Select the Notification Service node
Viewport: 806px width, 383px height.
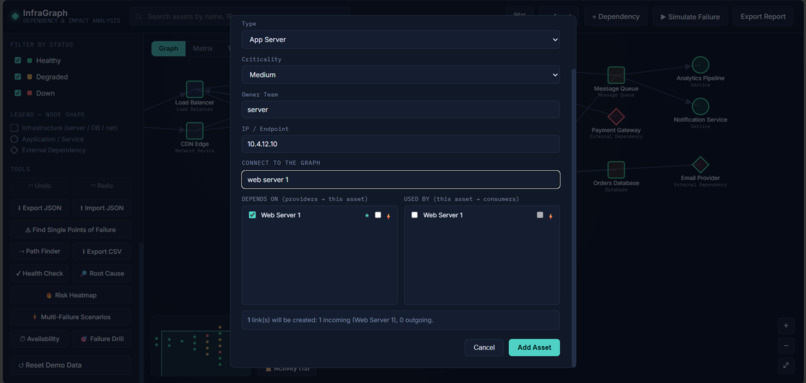coord(700,106)
